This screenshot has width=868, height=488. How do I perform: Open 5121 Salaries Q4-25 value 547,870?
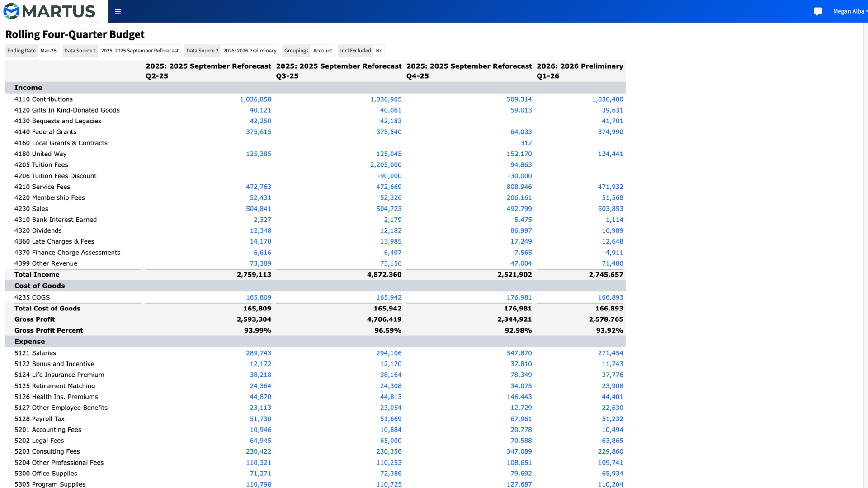(x=519, y=353)
